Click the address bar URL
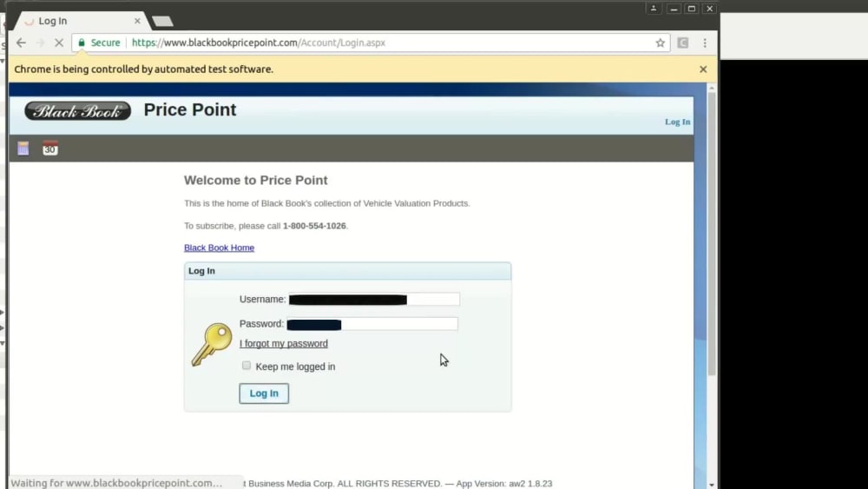 [259, 43]
